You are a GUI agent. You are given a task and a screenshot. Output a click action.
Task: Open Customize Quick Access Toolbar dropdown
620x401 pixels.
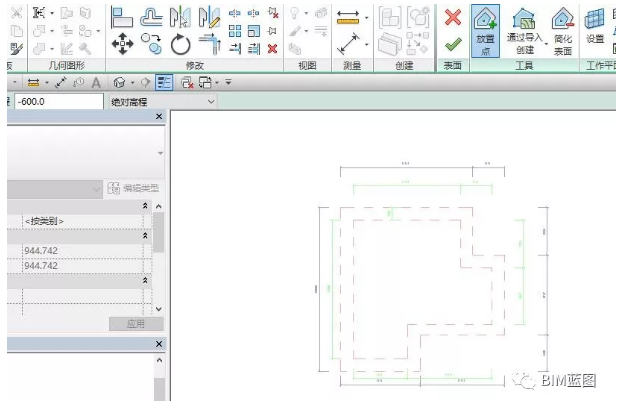(x=228, y=82)
